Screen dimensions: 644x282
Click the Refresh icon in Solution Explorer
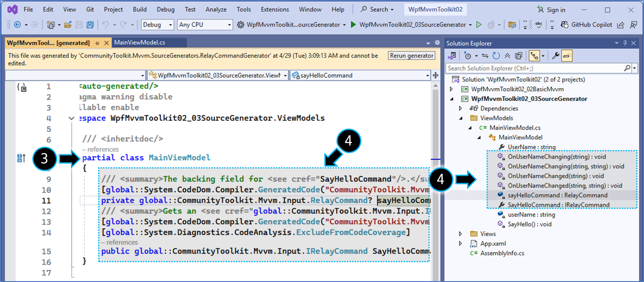pos(496,55)
